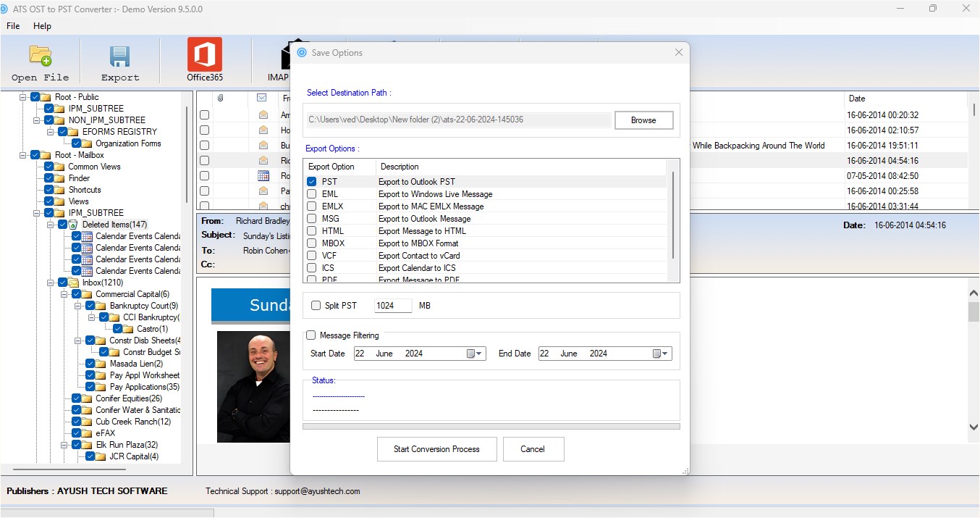The width and height of the screenshot is (980, 518).
Task: Uncheck the PST export option
Action: pos(312,182)
